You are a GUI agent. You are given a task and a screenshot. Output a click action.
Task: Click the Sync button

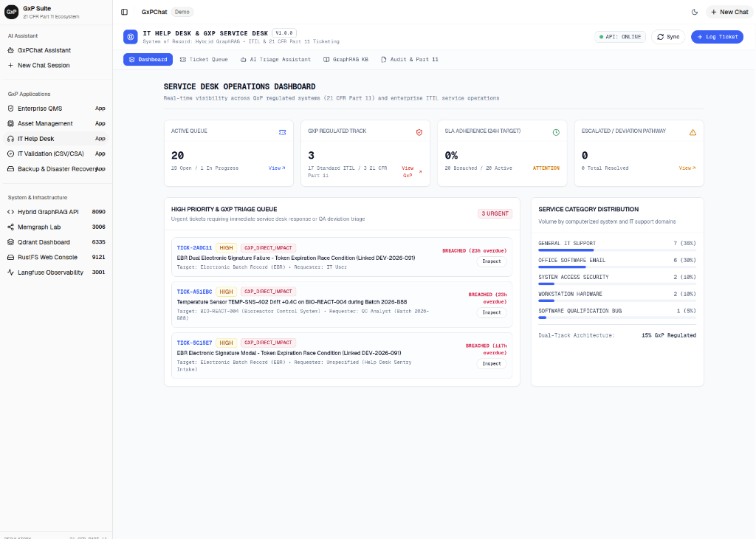tap(668, 37)
